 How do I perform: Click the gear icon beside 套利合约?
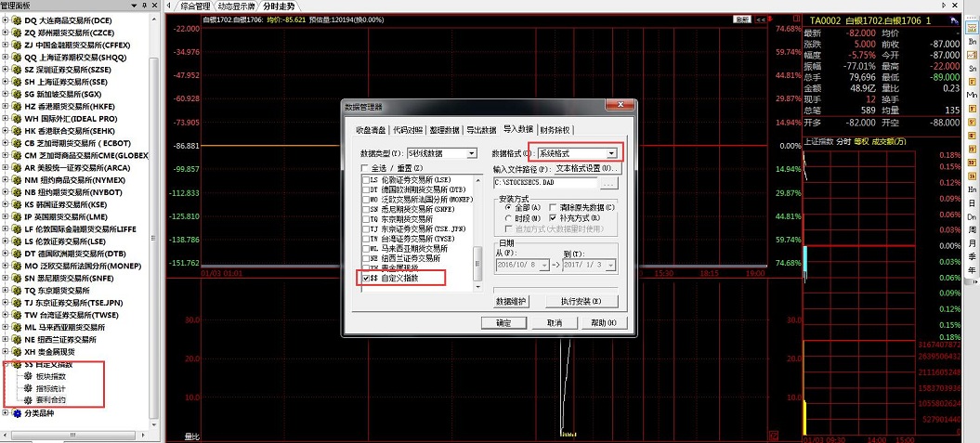(x=28, y=400)
